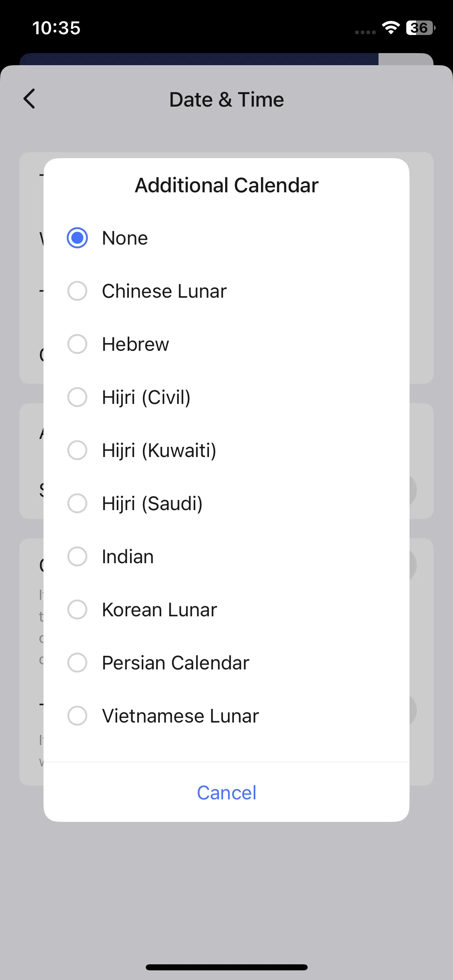
Task: Tap the Date & Time header title
Action: coord(226,99)
